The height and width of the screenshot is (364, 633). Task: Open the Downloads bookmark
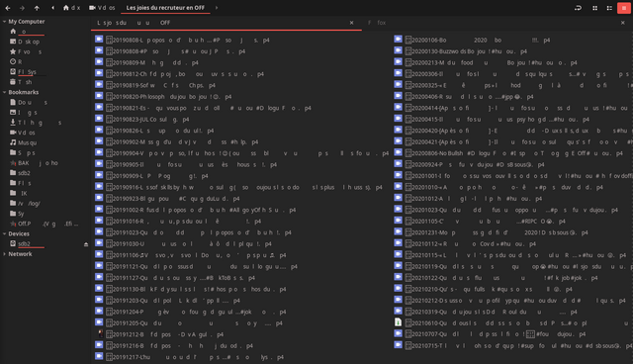[x=37, y=123]
